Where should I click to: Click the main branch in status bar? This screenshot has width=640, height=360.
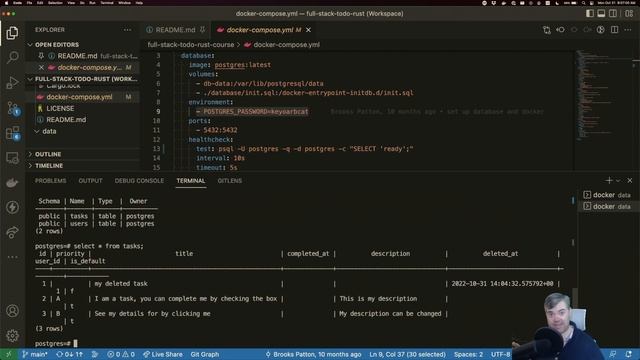pyautogui.click(x=36, y=354)
